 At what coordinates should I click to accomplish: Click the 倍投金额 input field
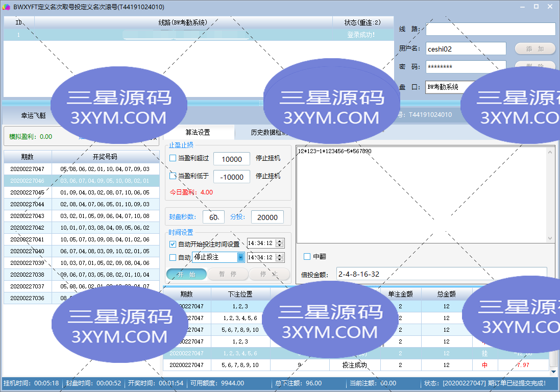442,274
